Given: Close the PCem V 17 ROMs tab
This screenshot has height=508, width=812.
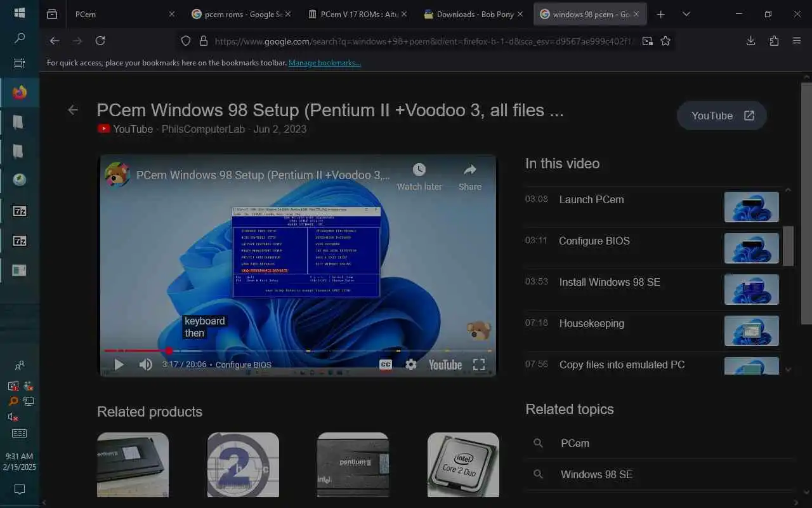Looking at the screenshot, I should point(404,14).
